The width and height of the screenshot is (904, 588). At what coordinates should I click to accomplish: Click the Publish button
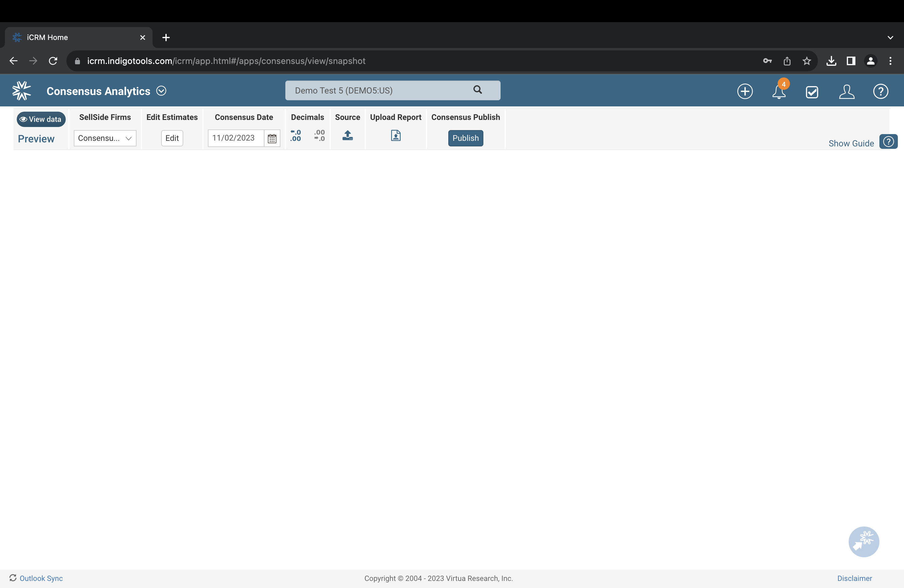pyautogui.click(x=466, y=138)
